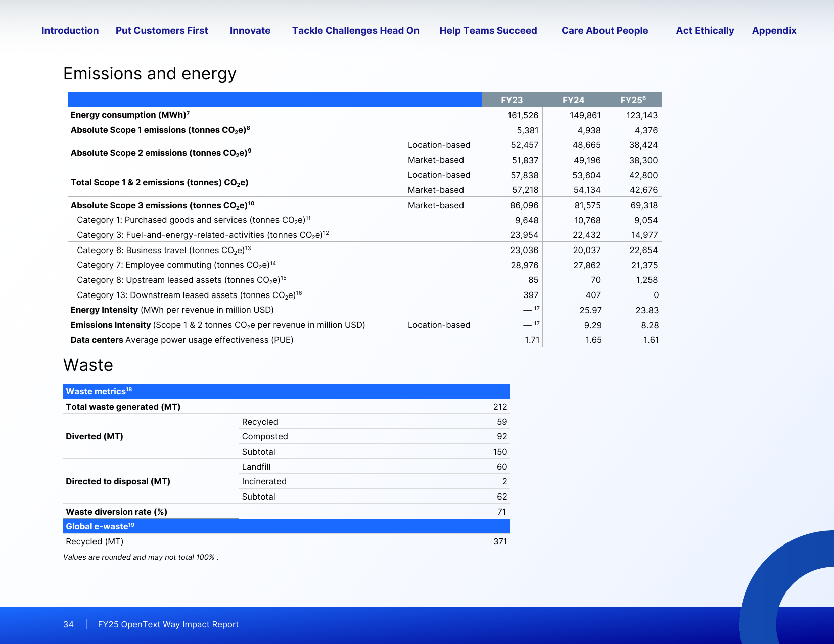This screenshot has height=644, width=834.
Task: Select the Incinerated row label
Action: (x=264, y=481)
